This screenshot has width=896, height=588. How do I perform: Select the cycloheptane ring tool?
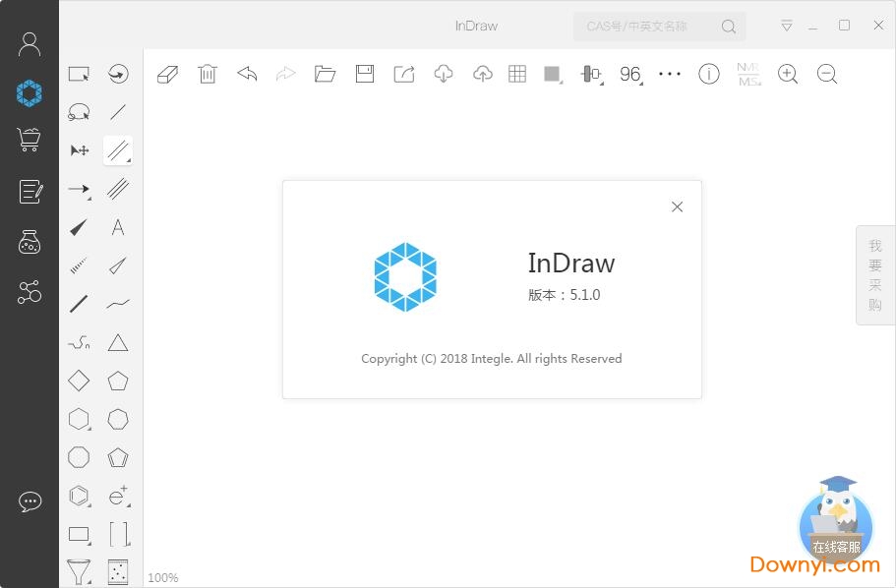tap(118, 420)
